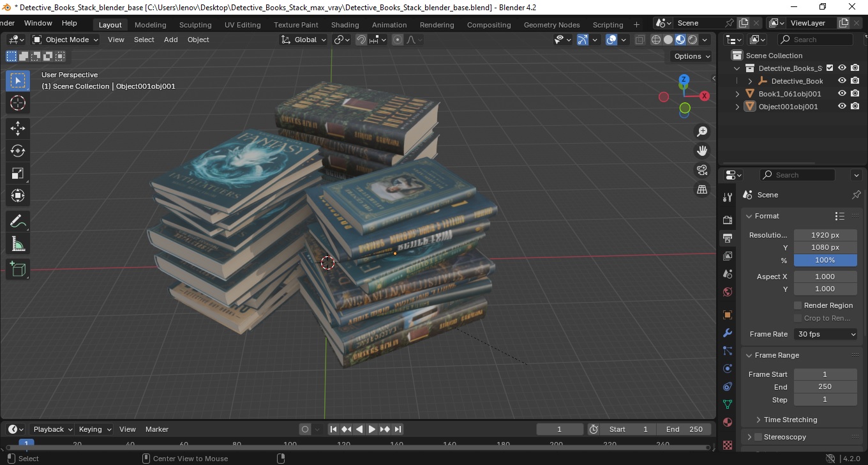Toggle X-ray display mode

[640, 40]
